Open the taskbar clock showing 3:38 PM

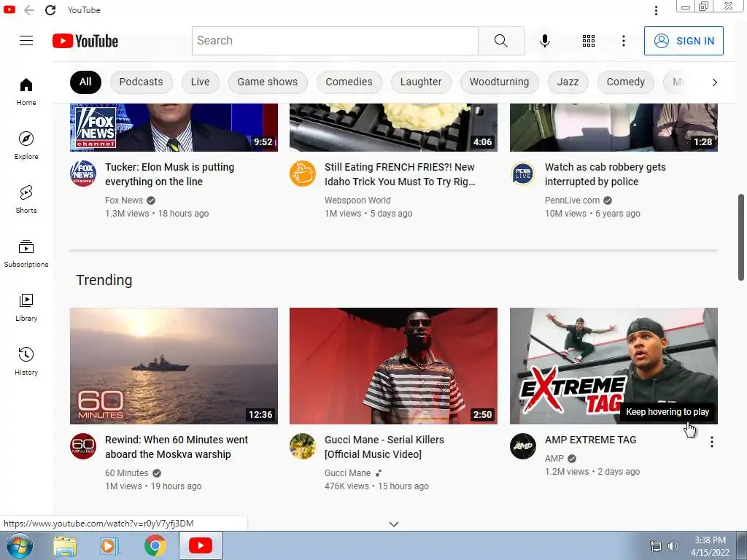[710, 546]
